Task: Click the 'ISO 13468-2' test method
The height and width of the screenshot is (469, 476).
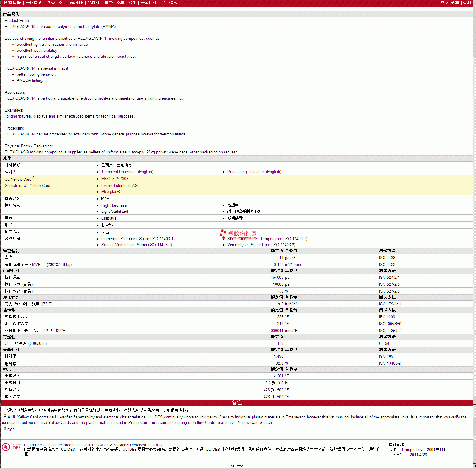Action: point(390,363)
